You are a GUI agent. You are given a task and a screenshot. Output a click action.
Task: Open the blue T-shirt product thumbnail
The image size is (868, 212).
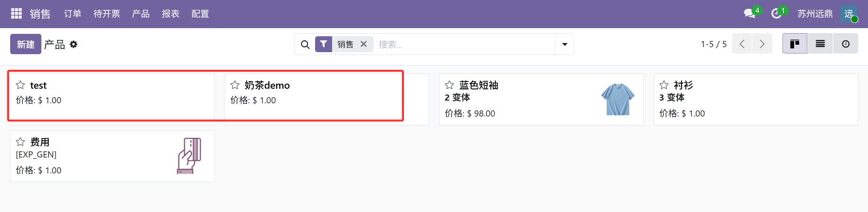point(618,99)
